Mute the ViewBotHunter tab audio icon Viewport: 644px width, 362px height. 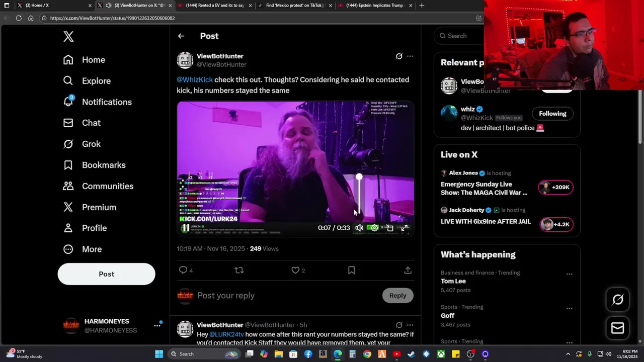point(108,6)
